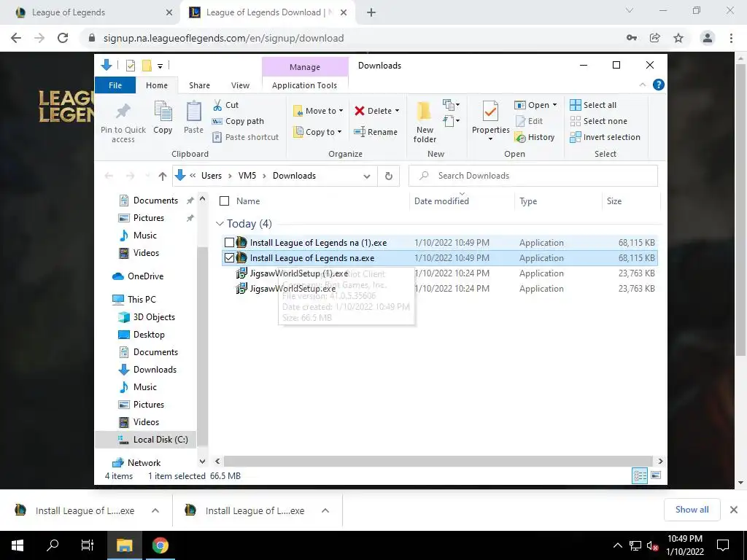Open Chrome three-dot menu
This screenshot has height=560, width=747.
coord(731,38)
